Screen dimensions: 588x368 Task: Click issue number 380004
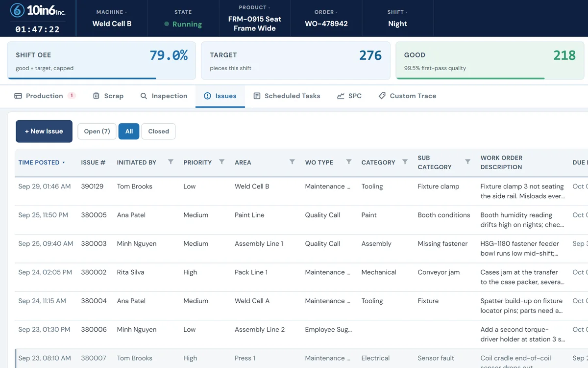(94, 301)
